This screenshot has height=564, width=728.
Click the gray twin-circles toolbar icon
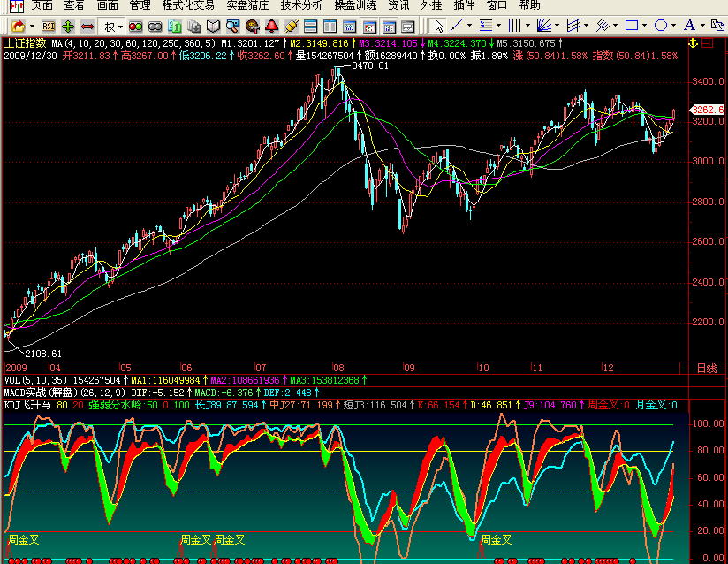pyautogui.click(x=155, y=26)
